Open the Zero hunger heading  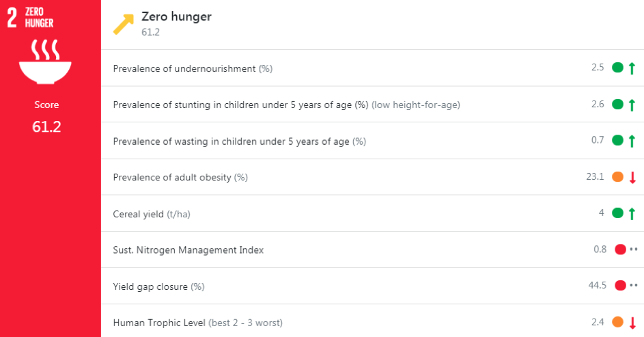176,17
